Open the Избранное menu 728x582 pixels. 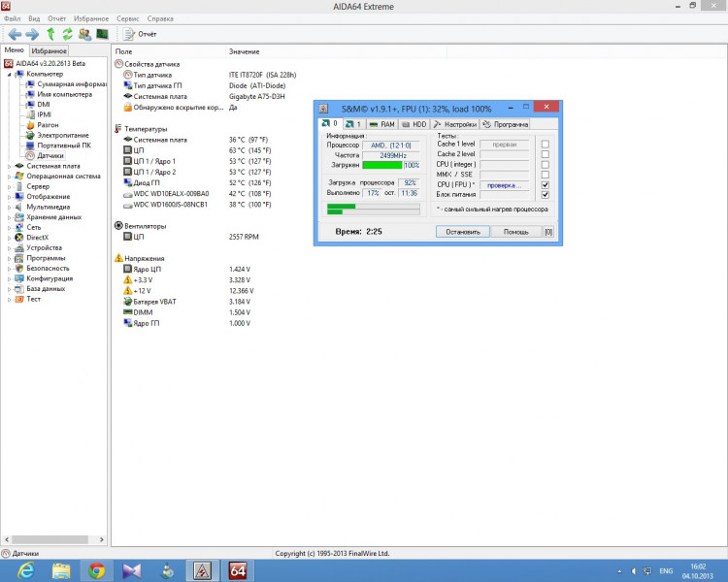(91, 18)
